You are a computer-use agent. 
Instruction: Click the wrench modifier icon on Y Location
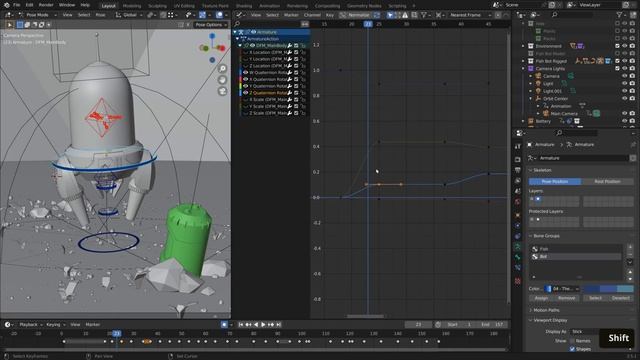coord(290,59)
